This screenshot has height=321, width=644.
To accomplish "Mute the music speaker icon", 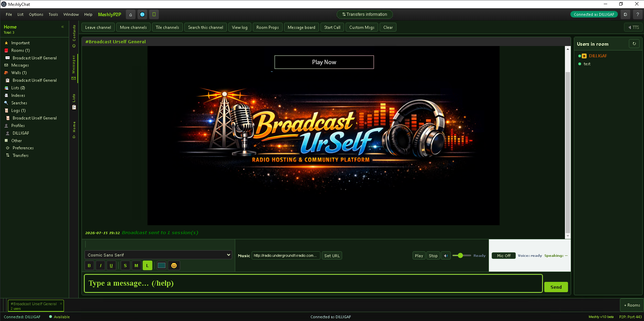I will click(x=446, y=255).
